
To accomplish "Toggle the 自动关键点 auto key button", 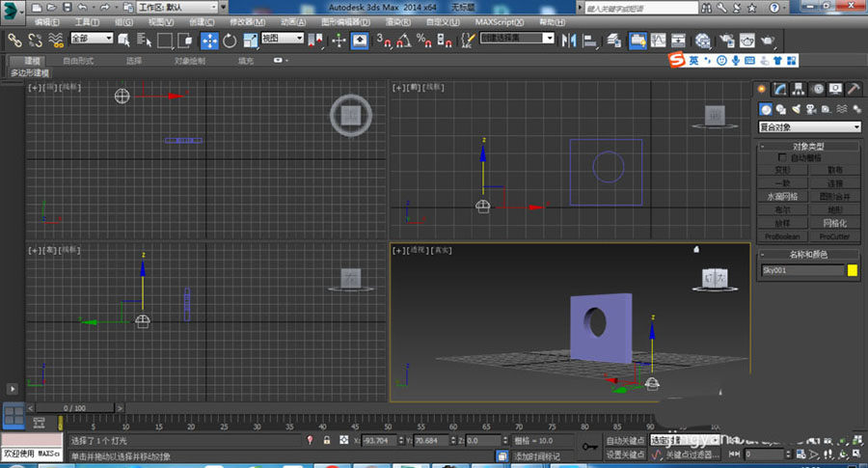I will click(626, 440).
